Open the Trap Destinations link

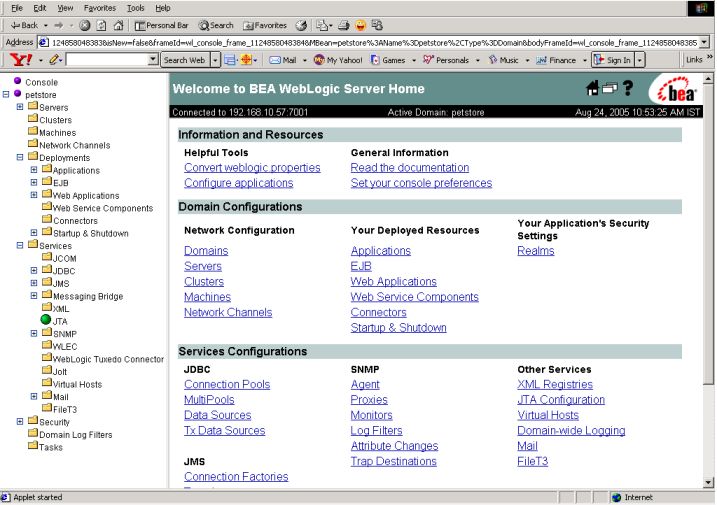point(393,461)
